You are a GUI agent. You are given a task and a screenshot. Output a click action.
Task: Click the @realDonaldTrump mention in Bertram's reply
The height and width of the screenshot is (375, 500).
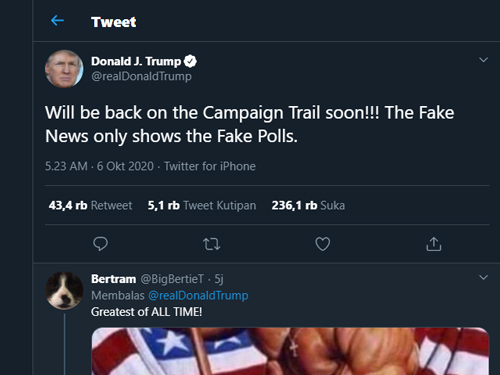[198, 295]
